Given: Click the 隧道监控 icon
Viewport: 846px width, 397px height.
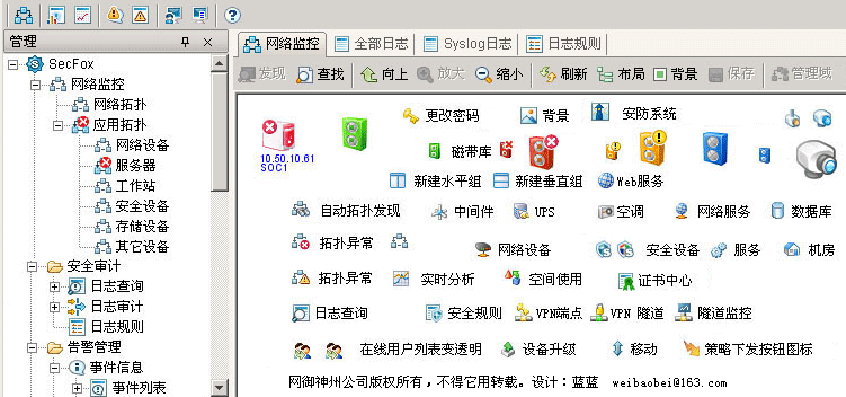Looking at the screenshot, I should (x=684, y=312).
